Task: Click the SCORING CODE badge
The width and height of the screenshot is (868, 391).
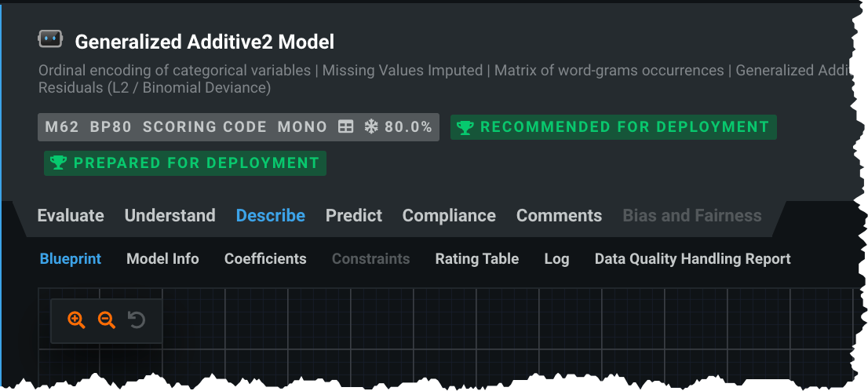Action: 205,127
